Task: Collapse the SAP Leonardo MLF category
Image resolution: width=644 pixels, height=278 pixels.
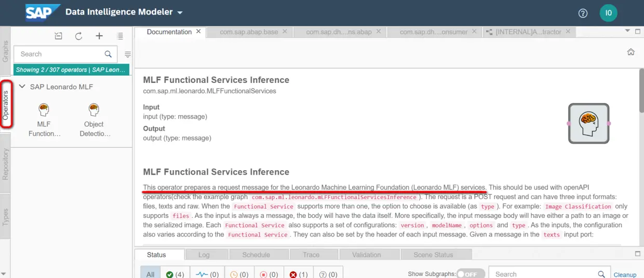Action: pyautogui.click(x=22, y=87)
